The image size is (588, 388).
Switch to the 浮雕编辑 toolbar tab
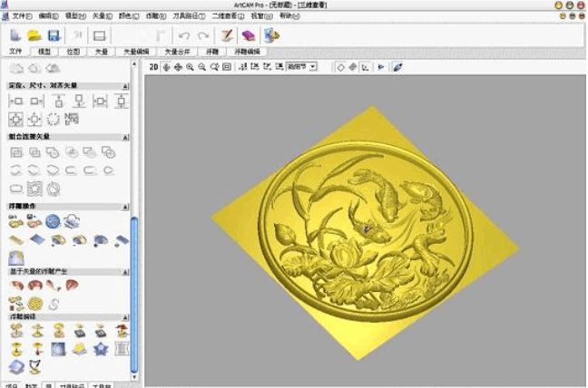click(x=247, y=52)
